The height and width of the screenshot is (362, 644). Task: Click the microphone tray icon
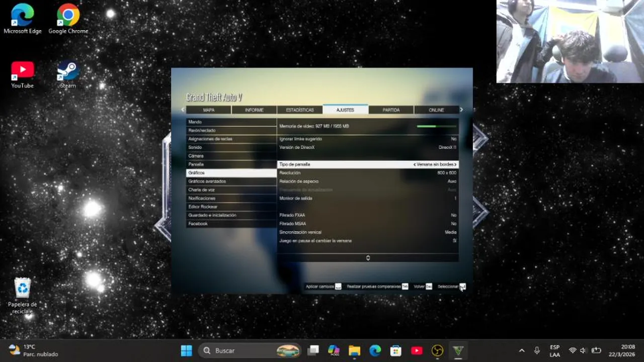click(x=537, y=350)
